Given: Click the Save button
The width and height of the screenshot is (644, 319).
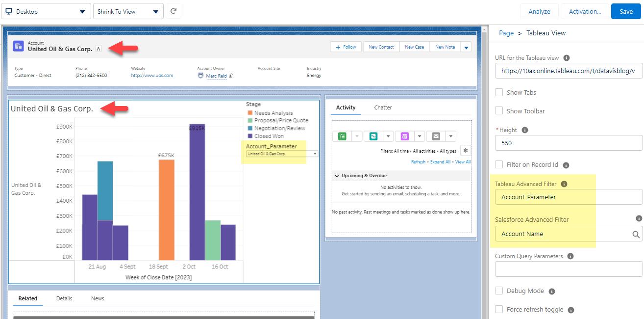Looking at the screenshot, I should 626,11.
